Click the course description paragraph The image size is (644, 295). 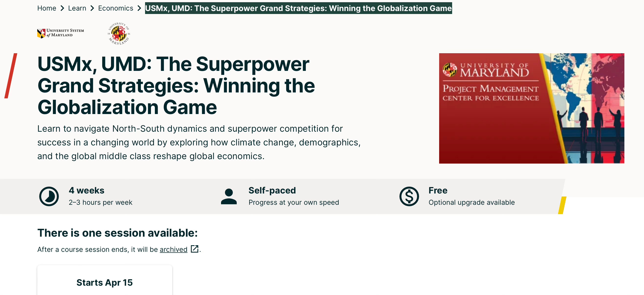199,142
